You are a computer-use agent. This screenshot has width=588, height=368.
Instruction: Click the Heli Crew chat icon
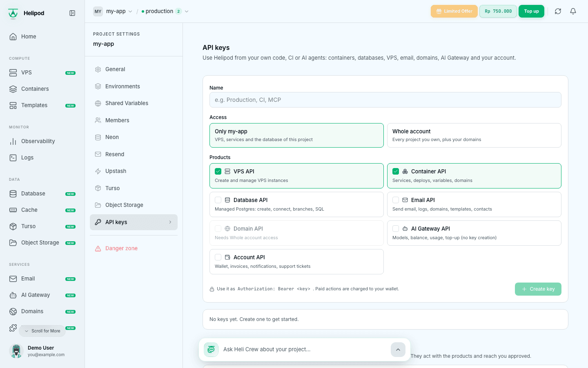pos(211,350)
